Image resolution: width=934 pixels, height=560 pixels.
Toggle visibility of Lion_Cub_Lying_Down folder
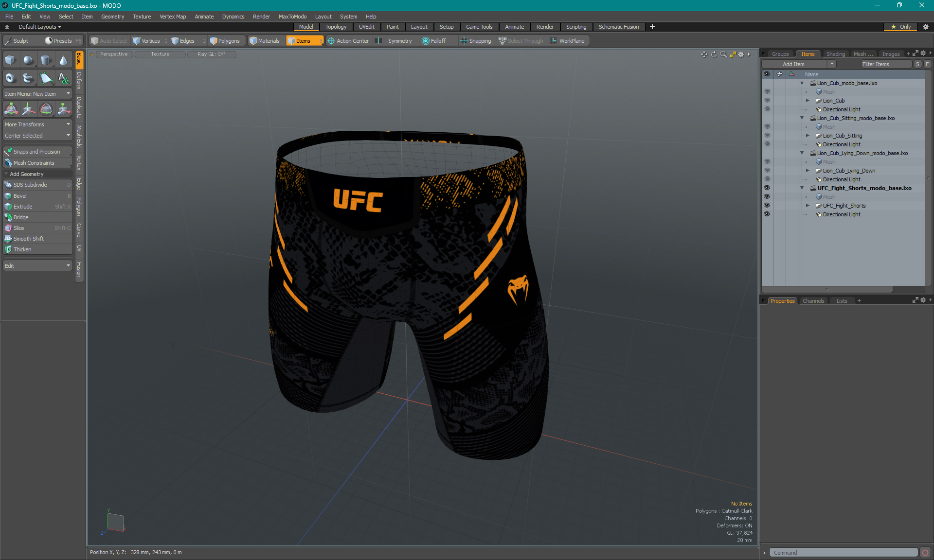coord(767,171)
